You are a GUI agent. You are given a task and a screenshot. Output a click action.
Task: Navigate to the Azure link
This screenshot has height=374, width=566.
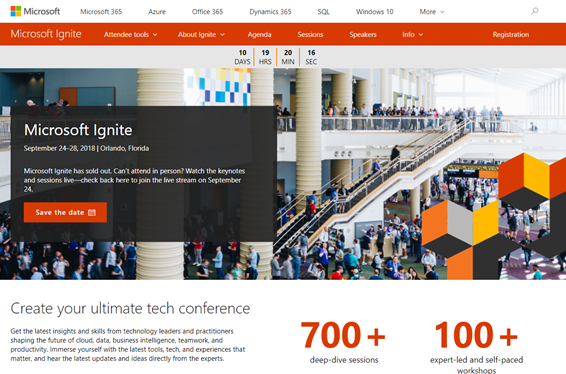157,12
